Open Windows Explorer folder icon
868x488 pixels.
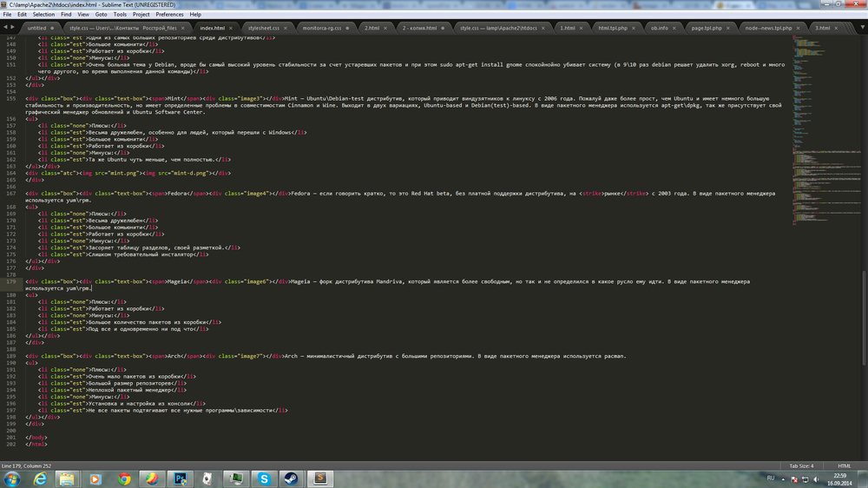tap(68, 478)
